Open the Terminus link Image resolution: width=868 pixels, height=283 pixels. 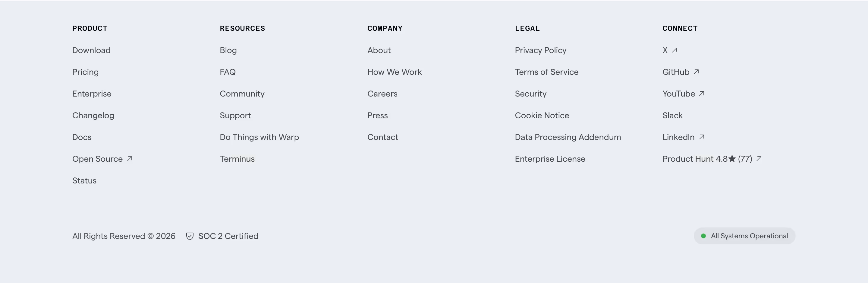[237, 159]
